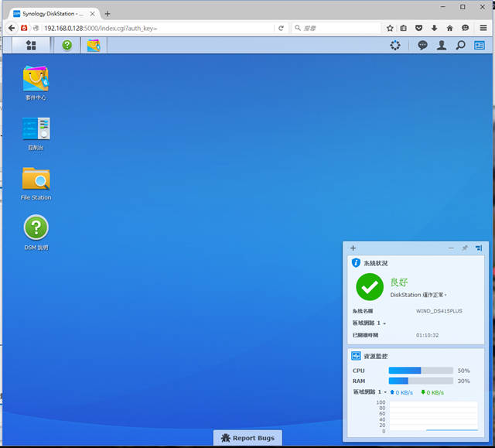Click the Resource Monitor widget icon

coord(356,356)
